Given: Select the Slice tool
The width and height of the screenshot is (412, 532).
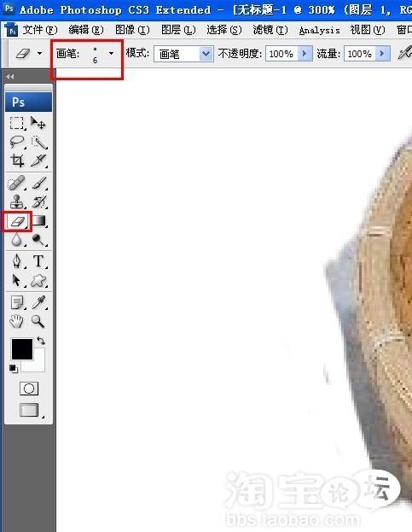Looking at the screenshot, I should tap(38, 161).
